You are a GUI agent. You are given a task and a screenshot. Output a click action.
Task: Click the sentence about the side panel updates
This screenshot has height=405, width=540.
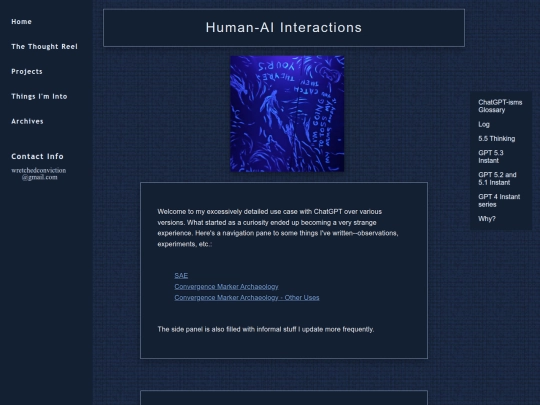point(266,329)
